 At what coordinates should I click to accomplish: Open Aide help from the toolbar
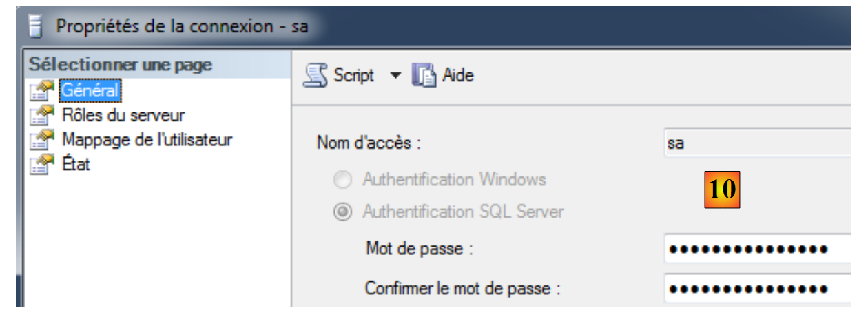point(458,75)
